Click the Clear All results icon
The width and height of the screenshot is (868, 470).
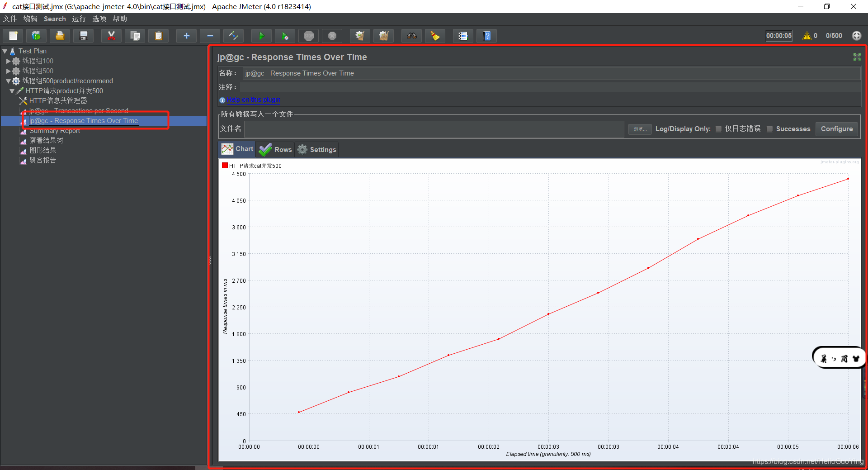383,36
